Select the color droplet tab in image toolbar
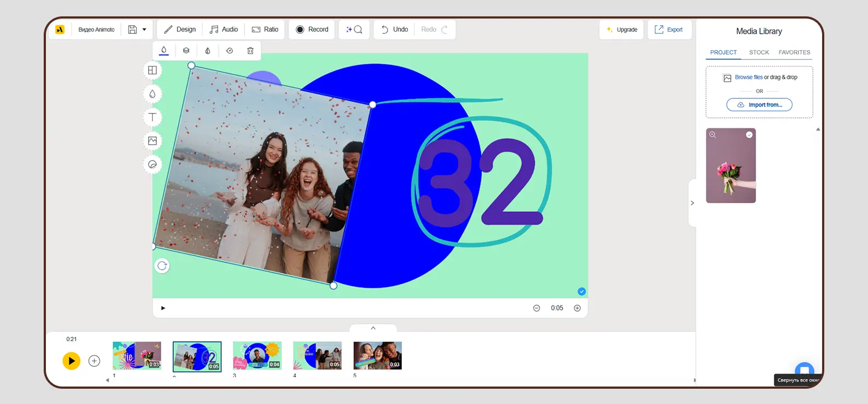This screenshot has width=868, height=404. [x=163, y=51]
